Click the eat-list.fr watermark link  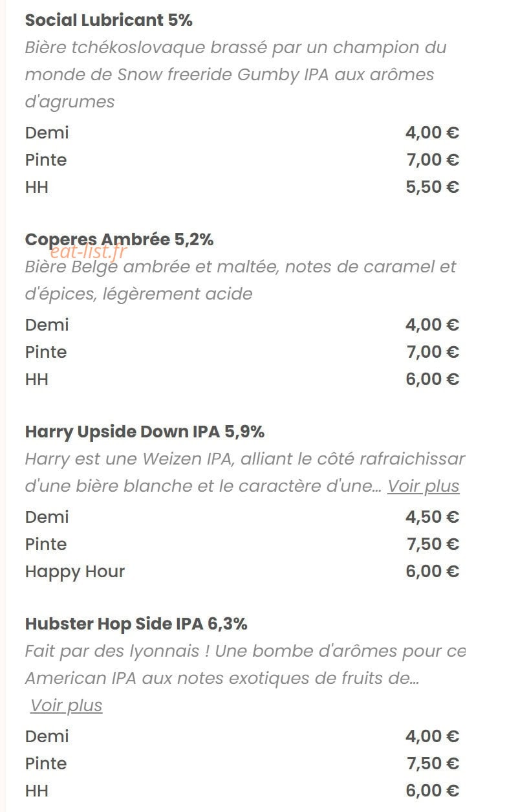click(89, 252)
